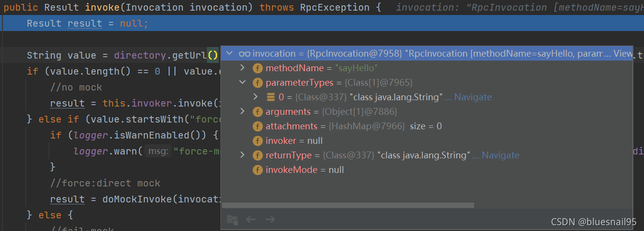644x231 pixels.
Task: Collapse the invocation root node
Action: (229, 54)
